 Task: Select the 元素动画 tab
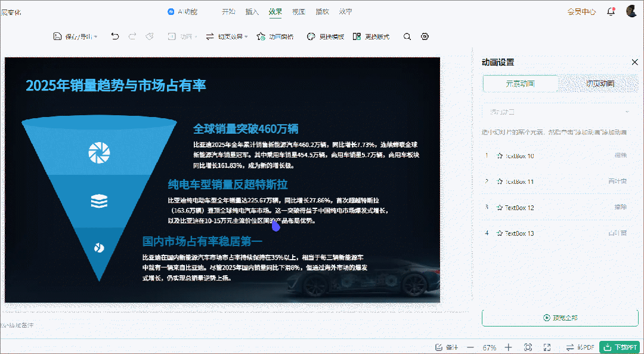pos(520,84)
